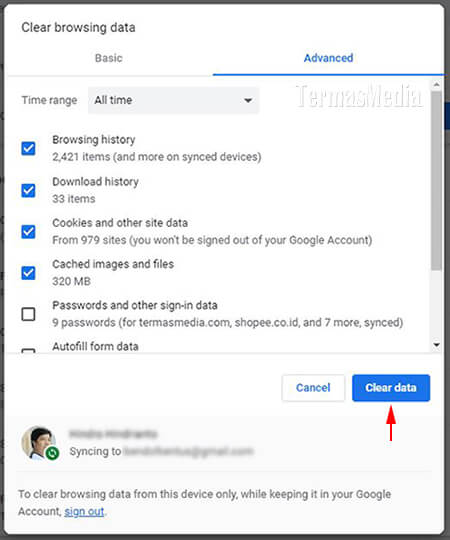Switch to the Basic tab
The height and width of the screenshot is (540, 450).
click(x=109, y=58)
